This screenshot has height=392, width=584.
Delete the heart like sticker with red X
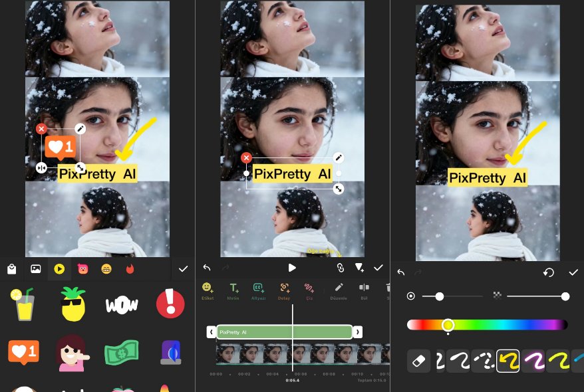point(41,128)
